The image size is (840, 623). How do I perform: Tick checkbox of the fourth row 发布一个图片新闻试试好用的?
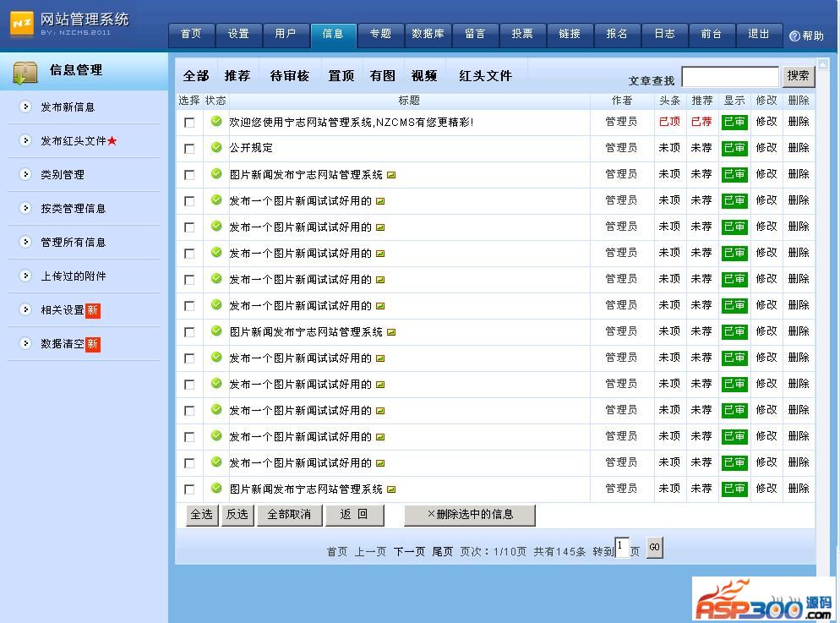pos(189,201)
